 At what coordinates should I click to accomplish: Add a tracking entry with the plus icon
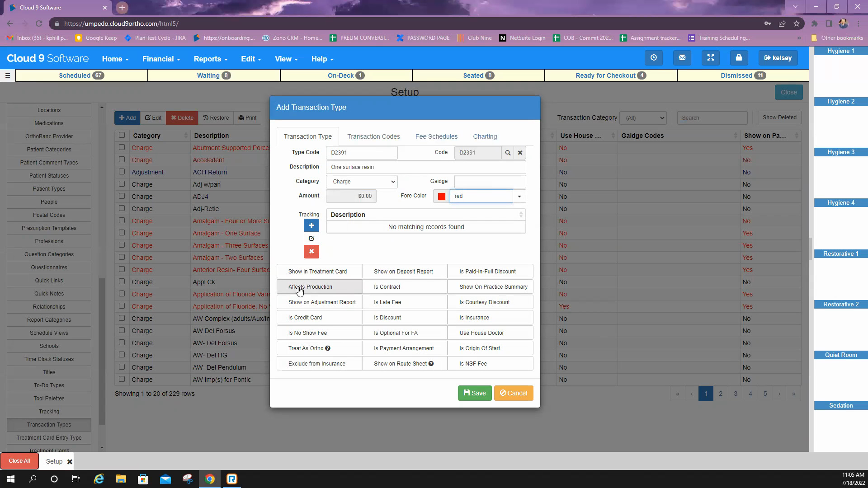[311, 225]
